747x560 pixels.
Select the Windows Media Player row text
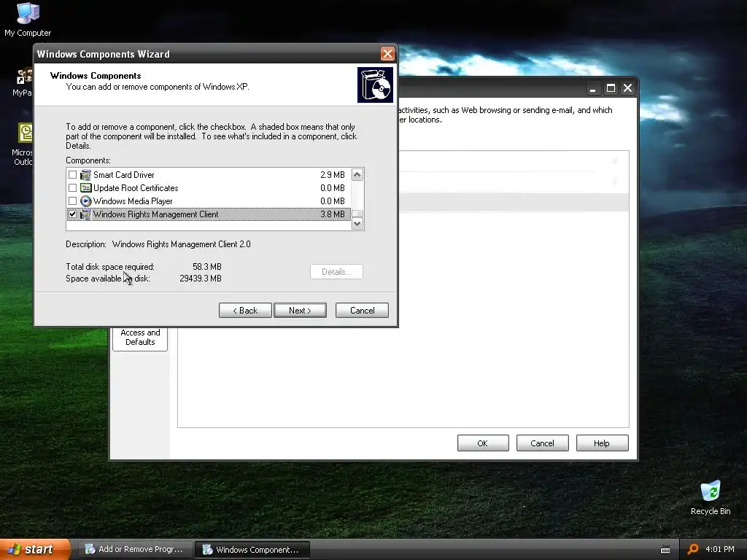(133, 201)
